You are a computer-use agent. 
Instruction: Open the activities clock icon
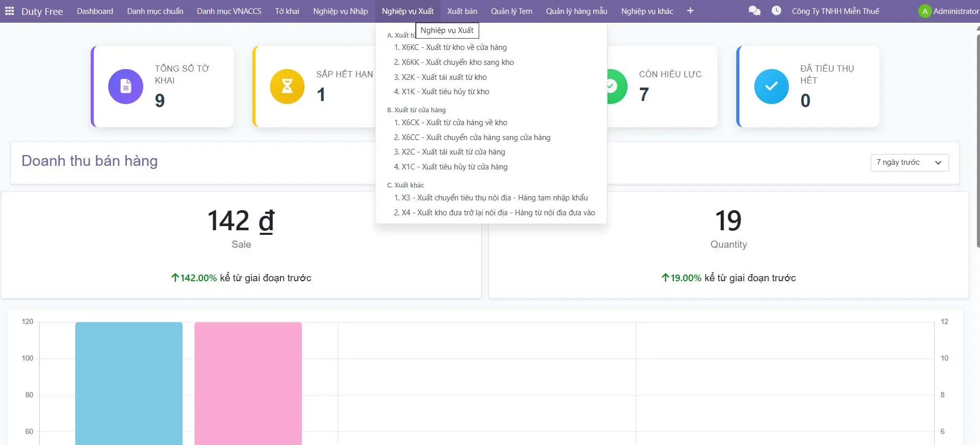[x=776, y=11]
